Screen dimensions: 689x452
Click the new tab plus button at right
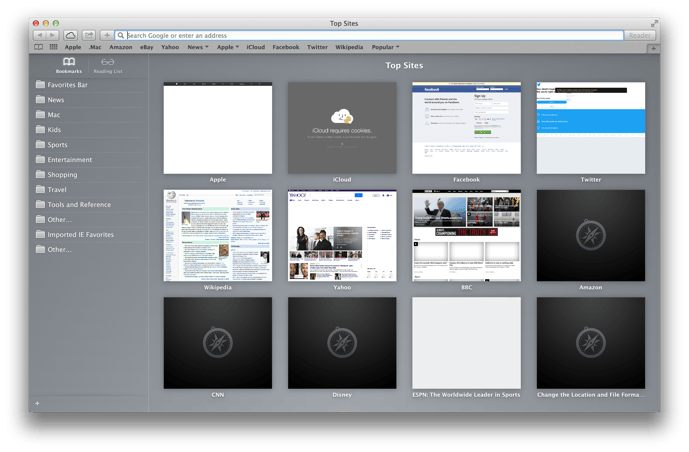[x=653, y=49]
